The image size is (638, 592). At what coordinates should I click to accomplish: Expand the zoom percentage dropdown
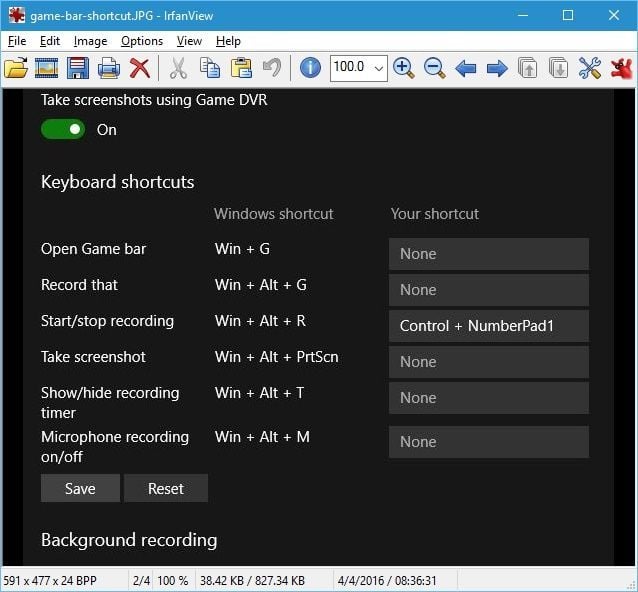pos(379,68)
